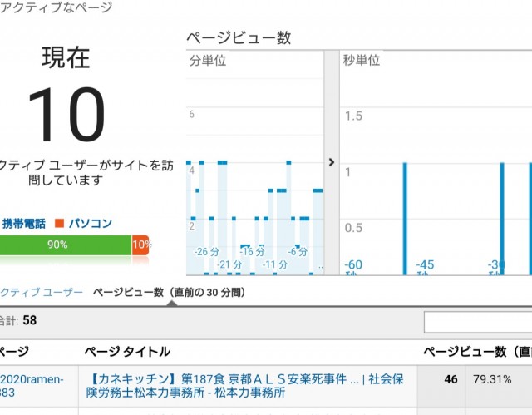The image size is (532, 415).
Task: Click the -26 分 label in minute chart
Action: (205, 251)
